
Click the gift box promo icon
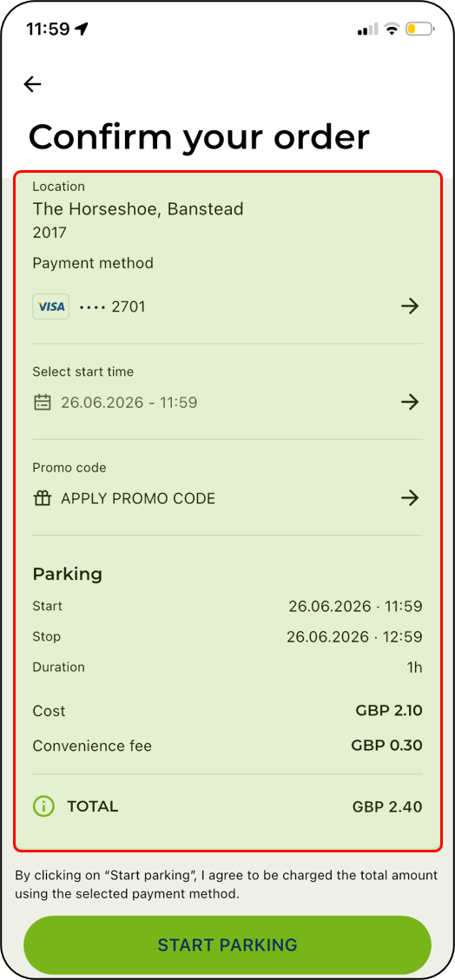pyautogui.click(x=42, y=498)
